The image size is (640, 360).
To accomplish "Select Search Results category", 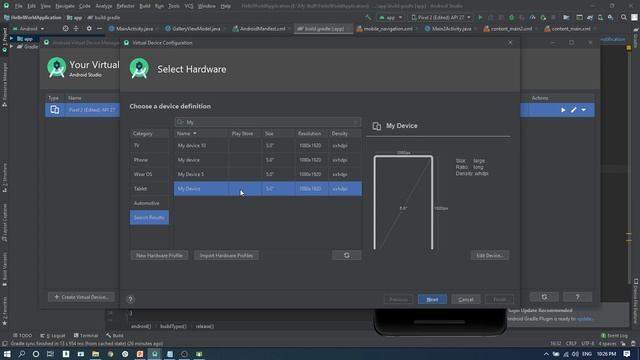I will point(149,218).
